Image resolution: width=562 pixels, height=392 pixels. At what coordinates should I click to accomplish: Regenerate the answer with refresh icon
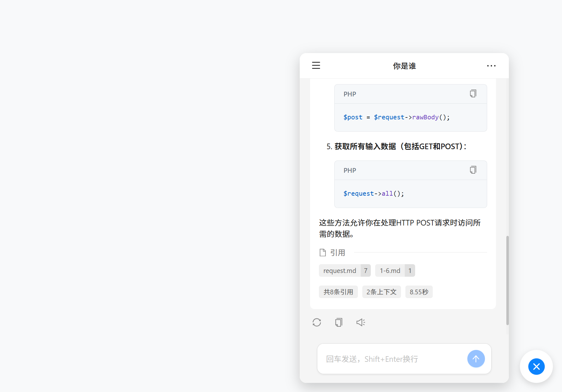(x=317, y=322)
